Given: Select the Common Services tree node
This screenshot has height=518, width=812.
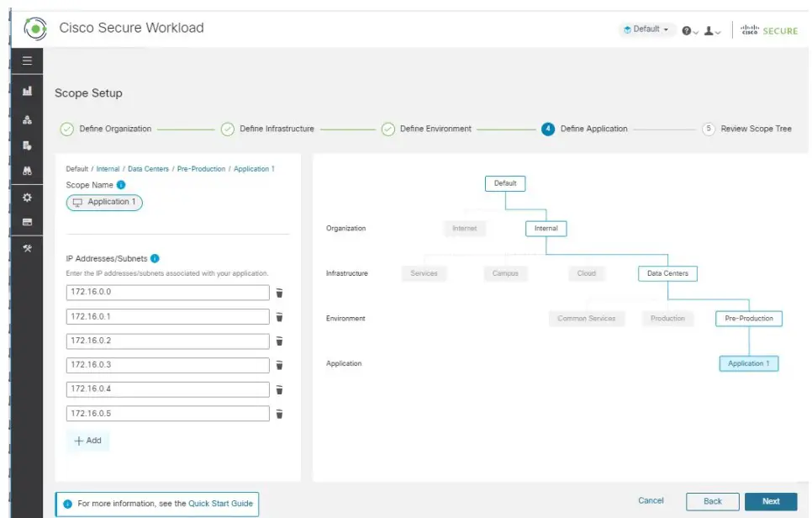Looking at the screenshot, I should pyautogui.click(x=586, y=319).
